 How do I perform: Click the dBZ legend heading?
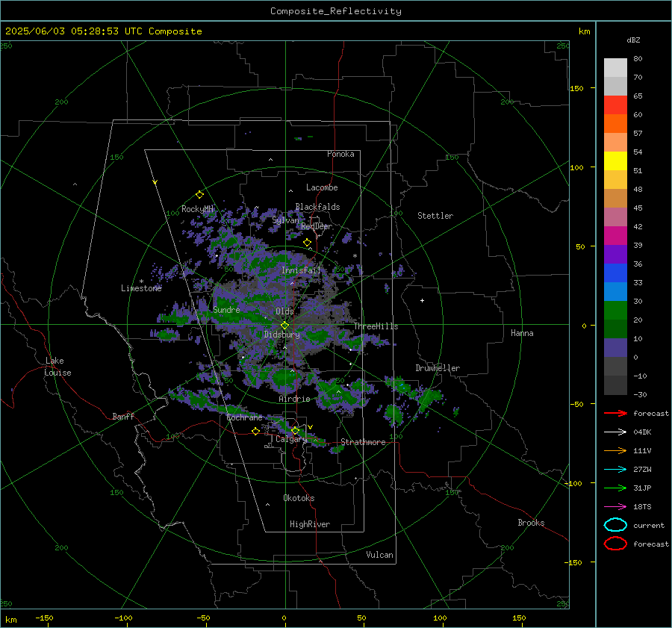(x=633, y=40)
